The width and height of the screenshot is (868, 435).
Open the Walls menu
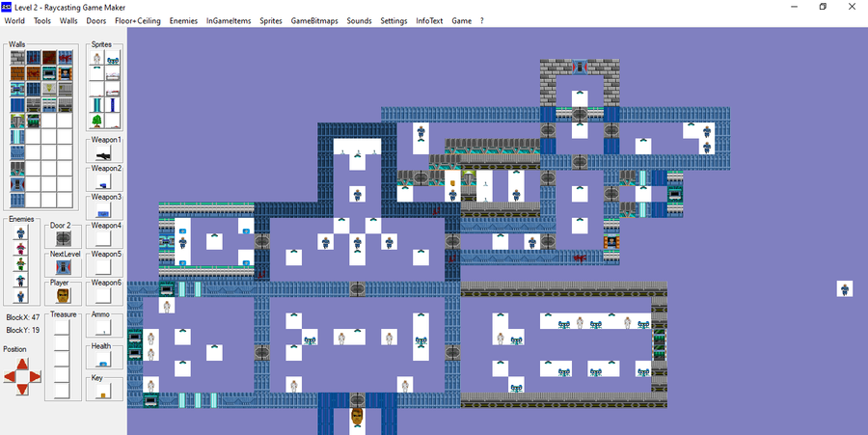68,20
